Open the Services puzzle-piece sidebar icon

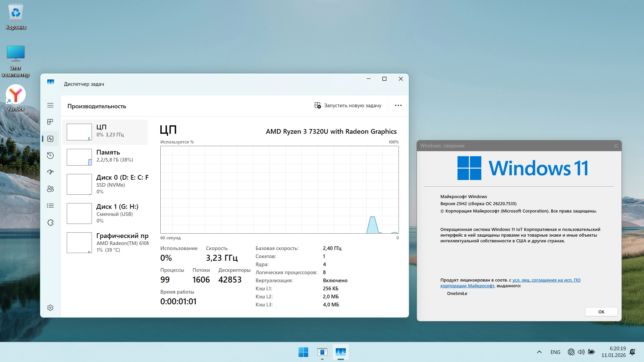pyautogui.click(x=50, y=223)
